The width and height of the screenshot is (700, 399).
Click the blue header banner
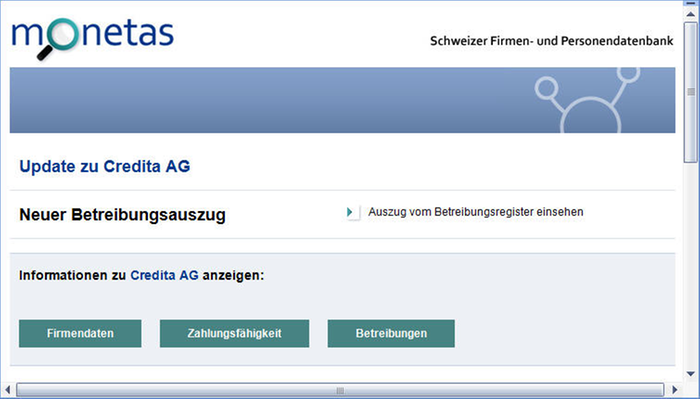[x=342, y=100]
